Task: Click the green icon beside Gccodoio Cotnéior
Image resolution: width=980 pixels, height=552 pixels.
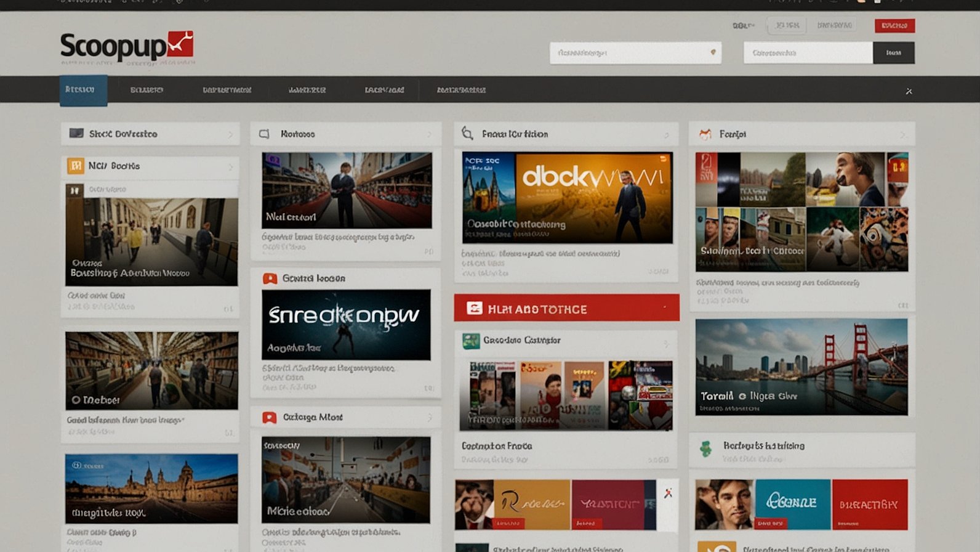Action: click(x=471, y=341)
